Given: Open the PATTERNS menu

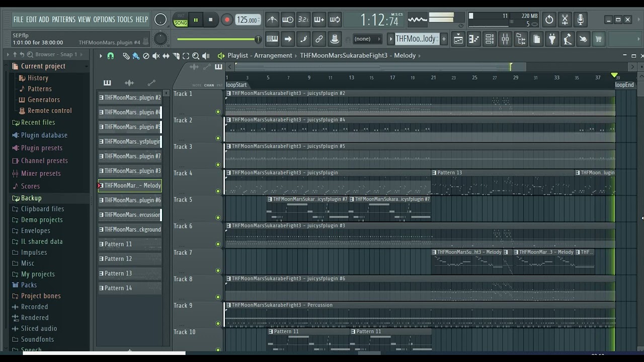Looking at the screenshot, I should coord(63,20).
